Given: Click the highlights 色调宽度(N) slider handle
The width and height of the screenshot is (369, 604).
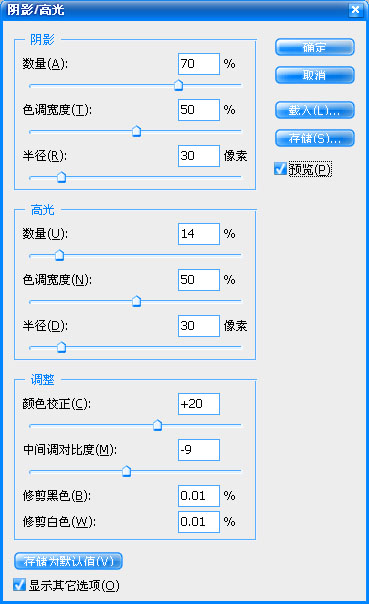Looking at the screenshot, I should pos(136,301).
